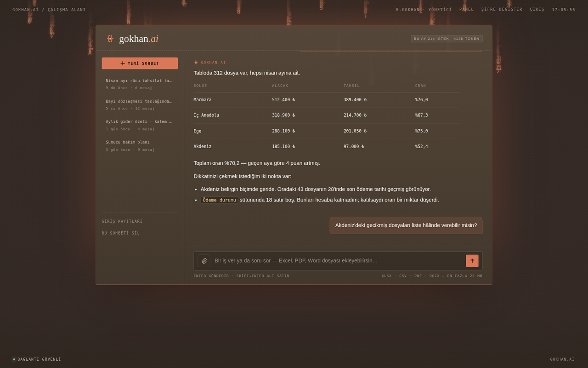The image size is (588, 368).
Task: Click the plus icon on Yeni Sohbet
Action: coord(123,63)
